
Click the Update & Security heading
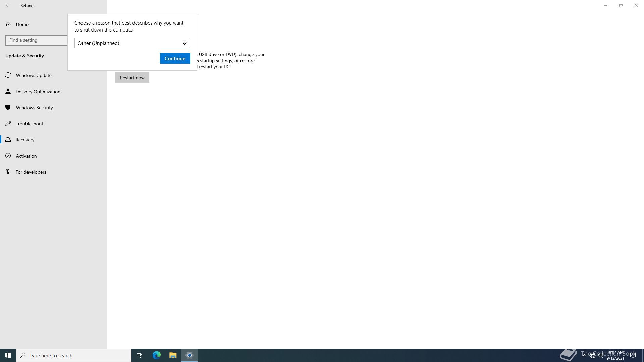[x=24, y=56]
